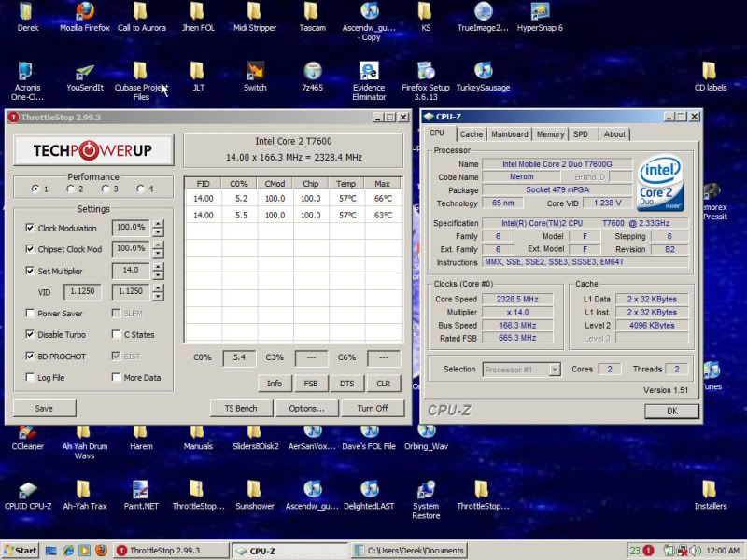The height and width of the screenshot is (560, 747).
Task: Adjust the Clock Modulation percentage stepper
Action: (x=158, y=228)
